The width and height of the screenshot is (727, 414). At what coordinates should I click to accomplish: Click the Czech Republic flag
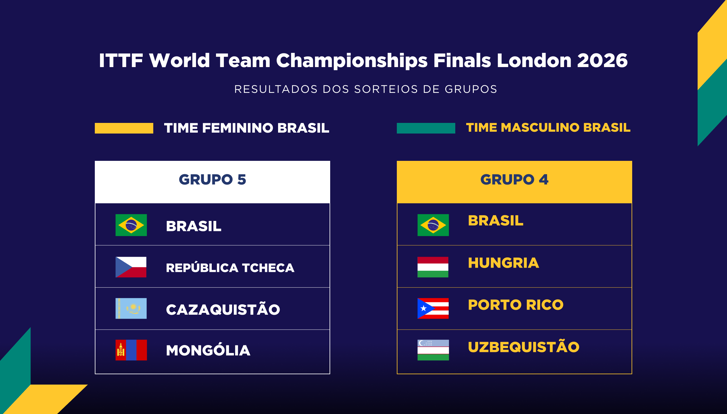click(x=131, y=267)
